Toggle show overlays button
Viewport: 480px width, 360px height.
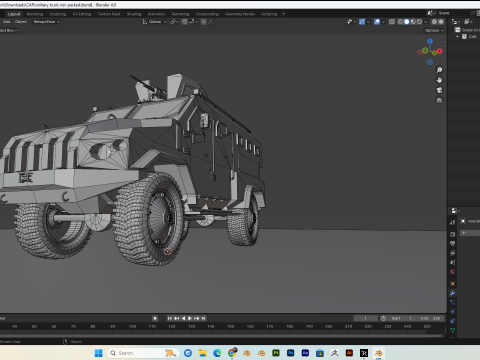[x=377, y=22]
